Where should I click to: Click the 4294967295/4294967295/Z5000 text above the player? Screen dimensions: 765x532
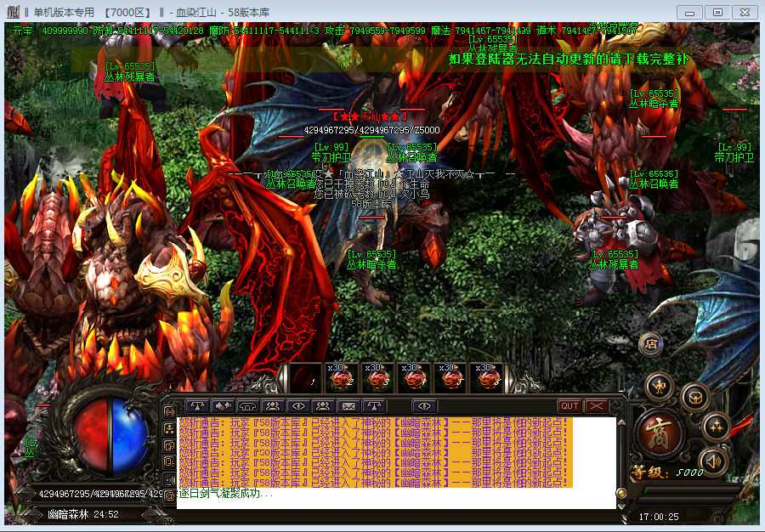click(x=371, y=130)
